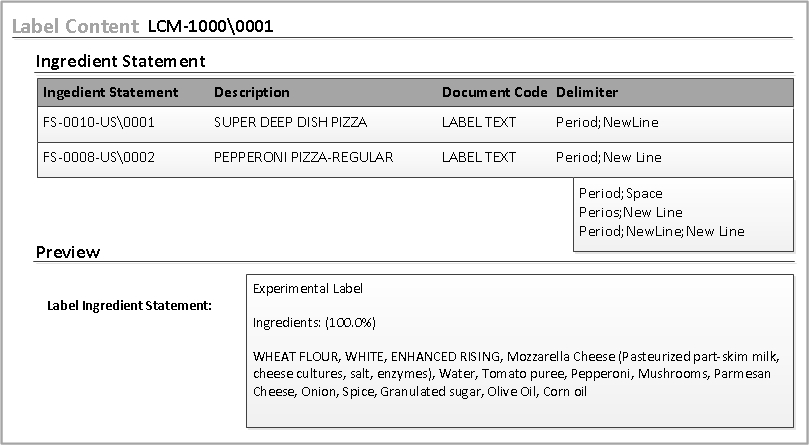Click LABEL TEXT in the Pepperoni Pizza row
This screenshot has height=445, width=809.
[479, 157]
